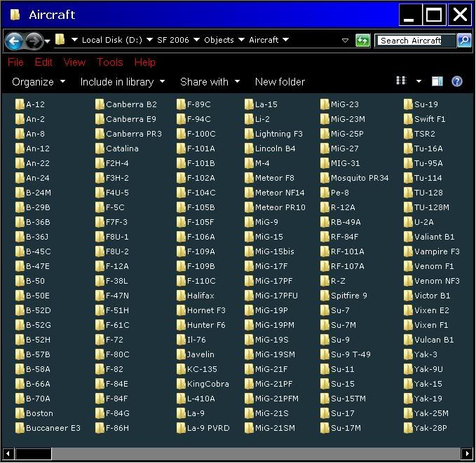Open the recent pages dropdown arrow
Screen dimensions: 476x463
point(47,41)
